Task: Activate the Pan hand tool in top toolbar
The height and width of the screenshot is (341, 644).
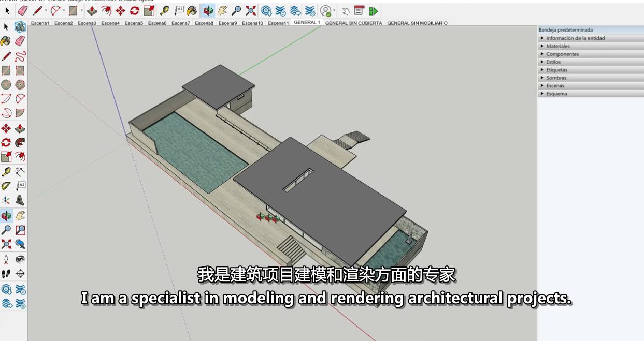Action: (222, 10)
